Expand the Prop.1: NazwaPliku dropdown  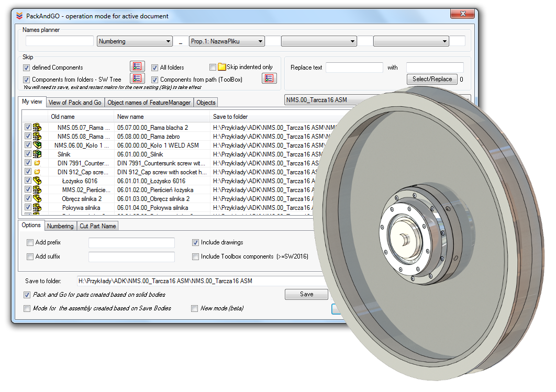(x=226, y=41)
